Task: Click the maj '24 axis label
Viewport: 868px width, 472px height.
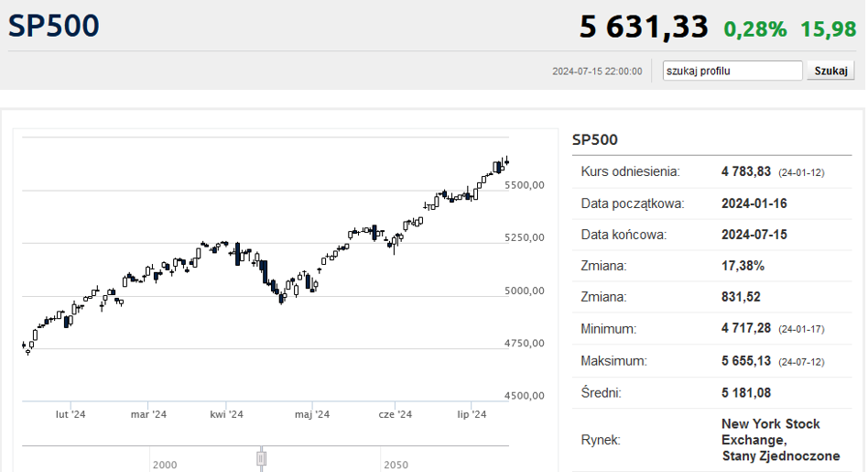Action: [x=312, y=414]
